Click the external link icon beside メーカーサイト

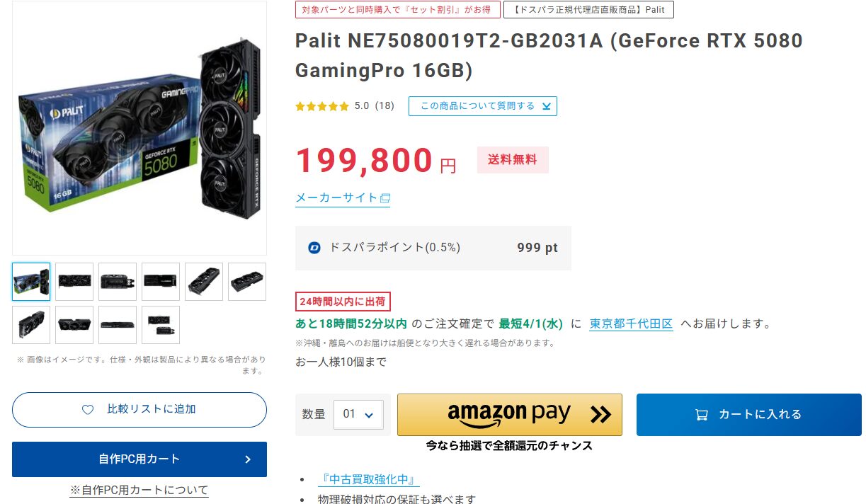click(385, 198)
